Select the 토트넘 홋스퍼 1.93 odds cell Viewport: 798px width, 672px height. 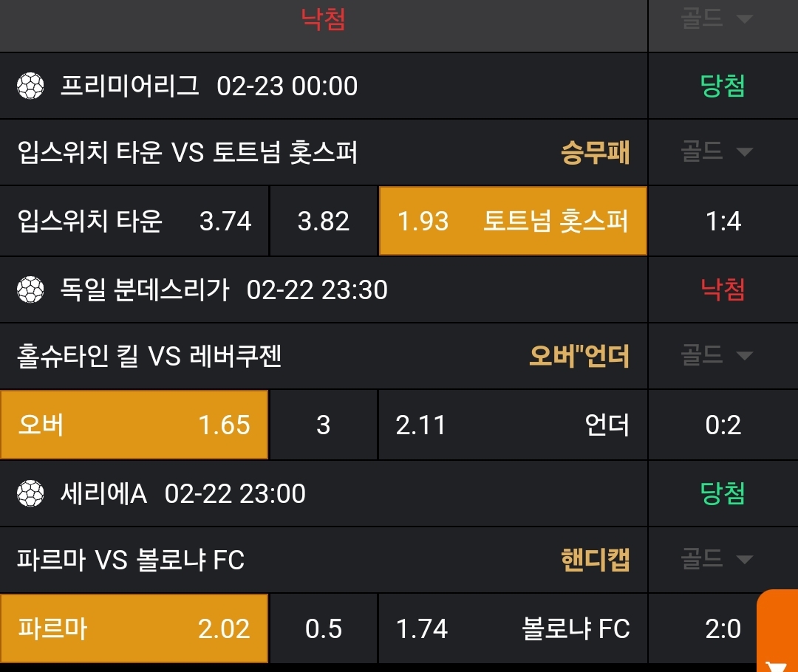point(513,221)
